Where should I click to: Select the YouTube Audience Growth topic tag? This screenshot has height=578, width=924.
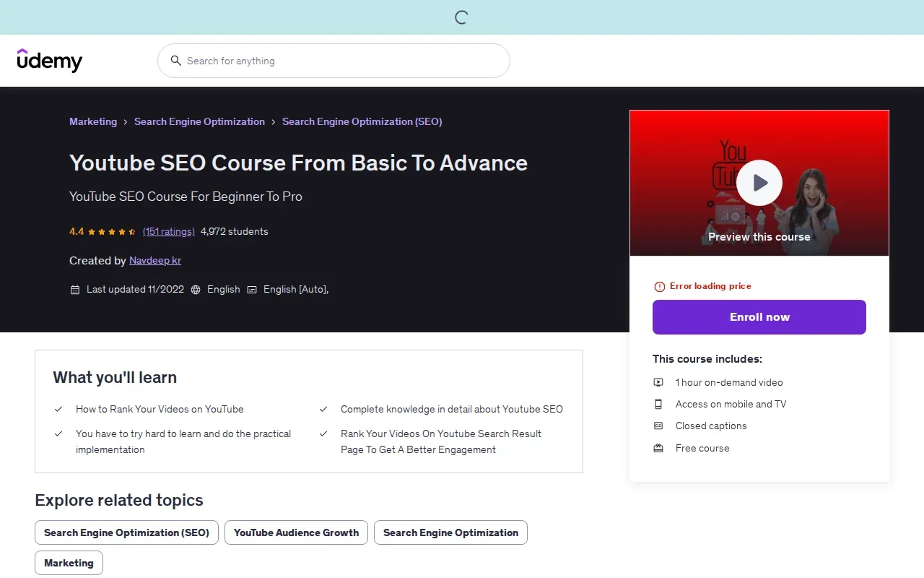point(296,532)
